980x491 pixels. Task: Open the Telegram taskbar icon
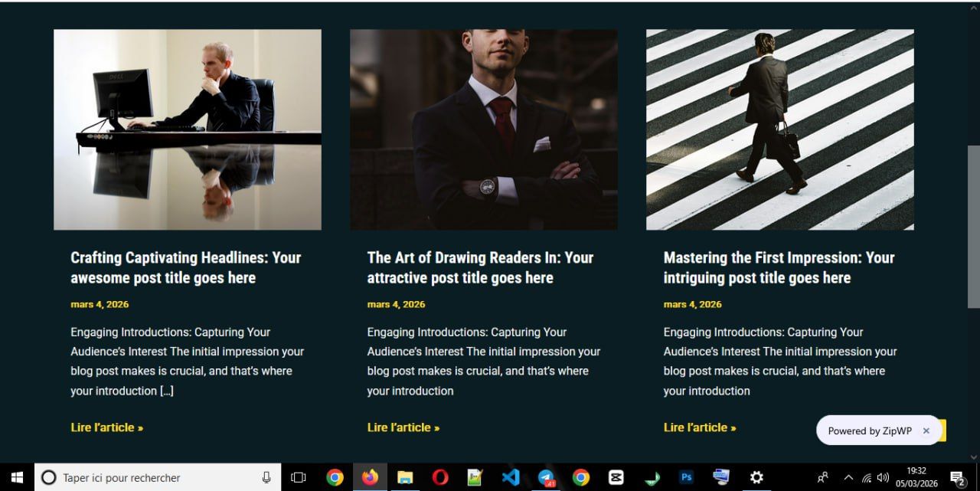pos(546,477)
